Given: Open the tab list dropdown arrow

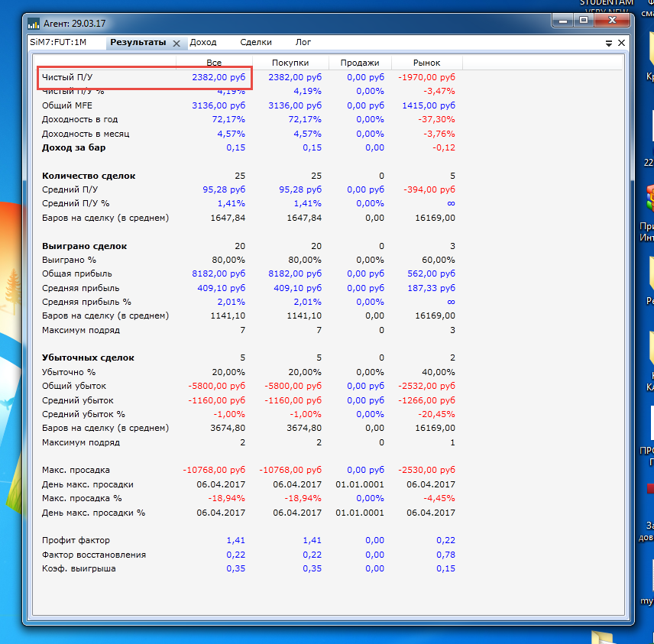Looking at the screenshot, I should point(608,43).
